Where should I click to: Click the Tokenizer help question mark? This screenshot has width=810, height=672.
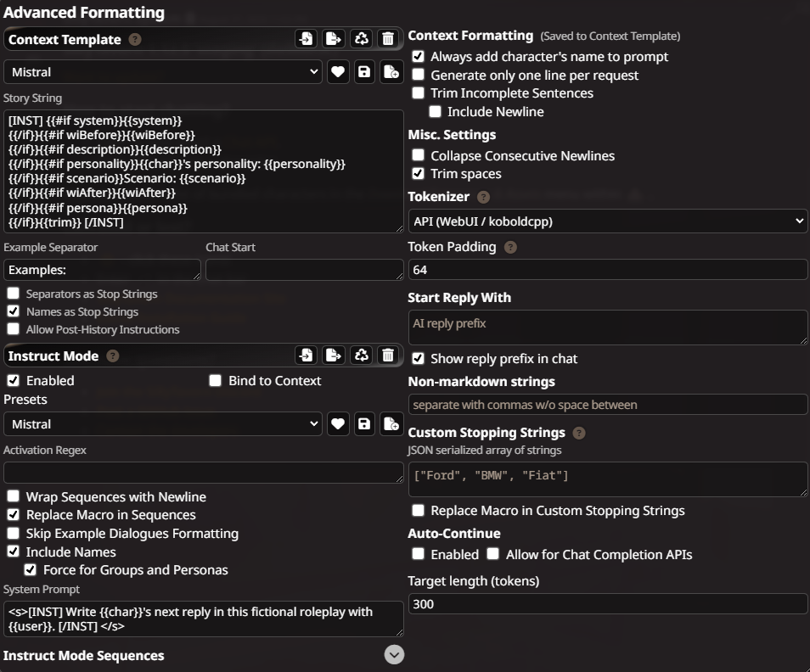click(483, 197)
